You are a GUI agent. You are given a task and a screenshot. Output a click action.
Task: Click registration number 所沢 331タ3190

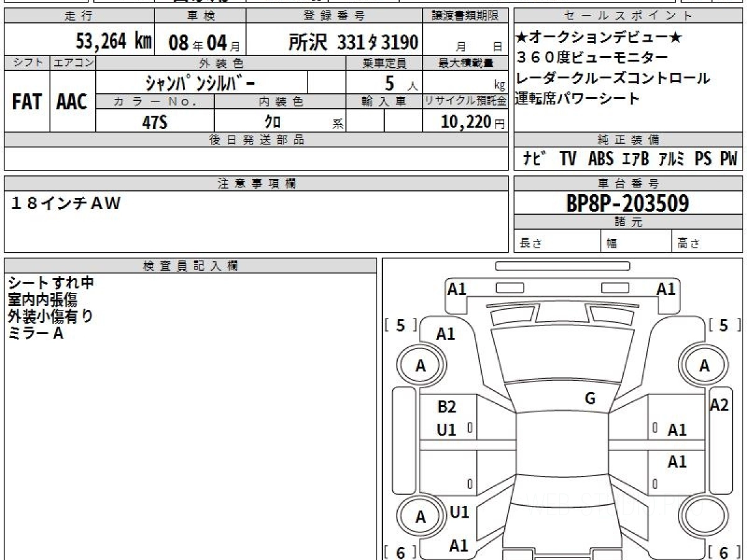(x=353, y=42)
